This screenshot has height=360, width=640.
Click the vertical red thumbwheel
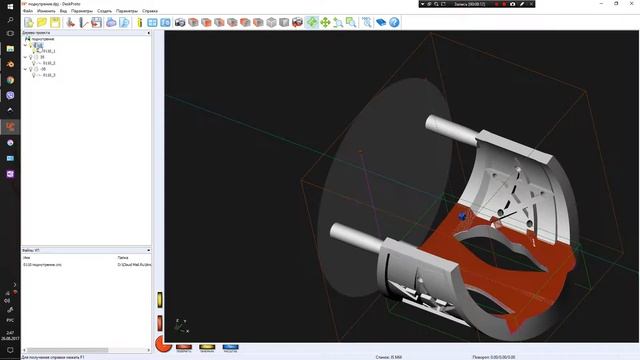tap(160, 323)
